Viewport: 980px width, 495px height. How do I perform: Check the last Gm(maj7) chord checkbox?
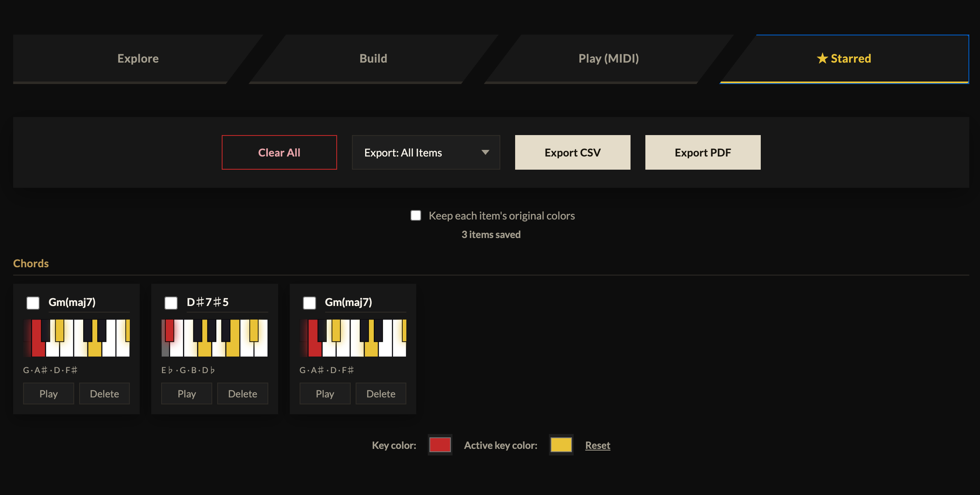[x=309, y=303]
